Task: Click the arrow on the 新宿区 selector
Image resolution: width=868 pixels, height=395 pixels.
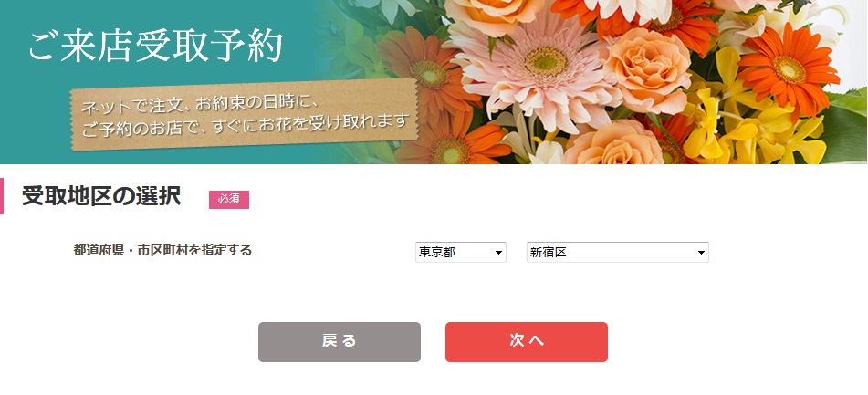Action: [x=701, y=253]
